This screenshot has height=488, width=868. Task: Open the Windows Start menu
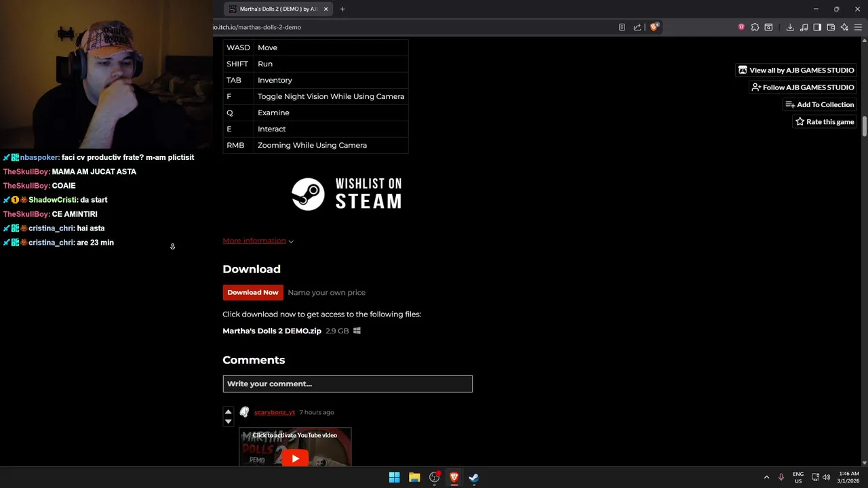pos(394,477)
